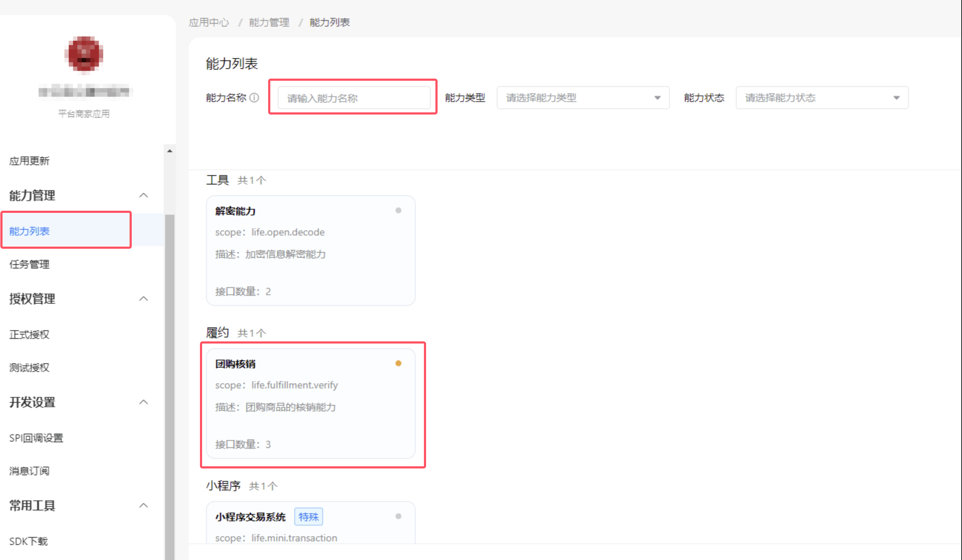The image size is (962, 560).
Task: Go to 应用中心 via the breadcrumb
Action: 209,22
